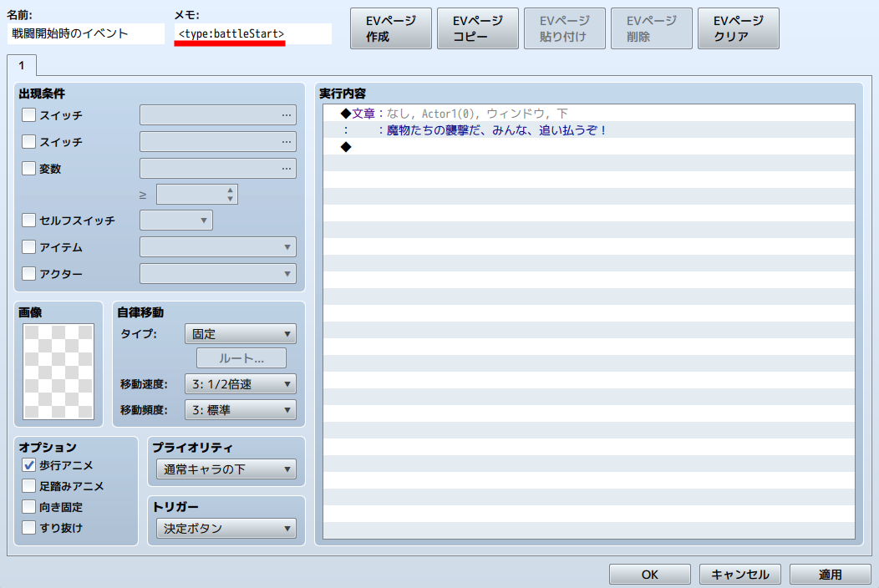This screenshot has width=879, height=588.
Task: Enable the second スイッチ condition checkbox
Action: 28,142
